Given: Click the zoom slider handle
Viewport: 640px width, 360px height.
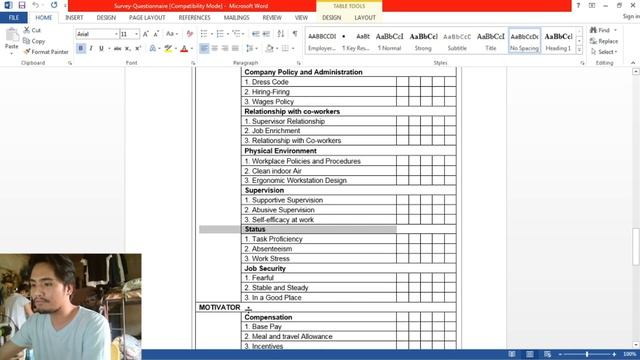Looking at the screenshot, I should pyautogui.click(x=587, y=354).
